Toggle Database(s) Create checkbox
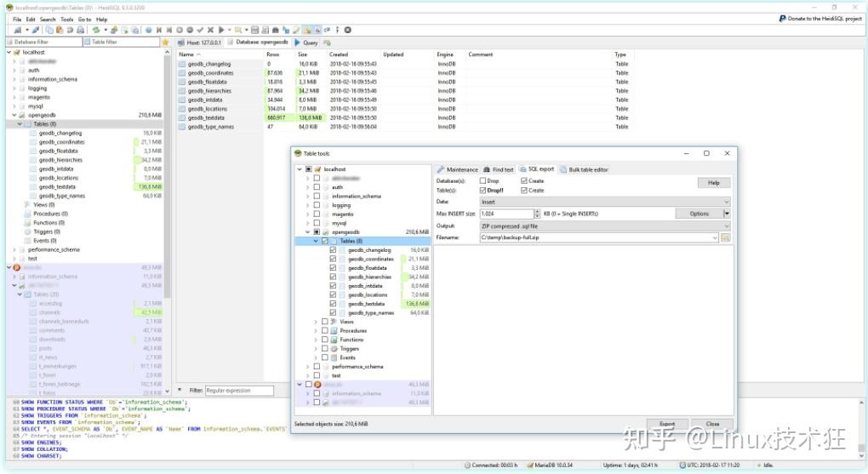This screenshot has width=868, height=474. (523, 181)
